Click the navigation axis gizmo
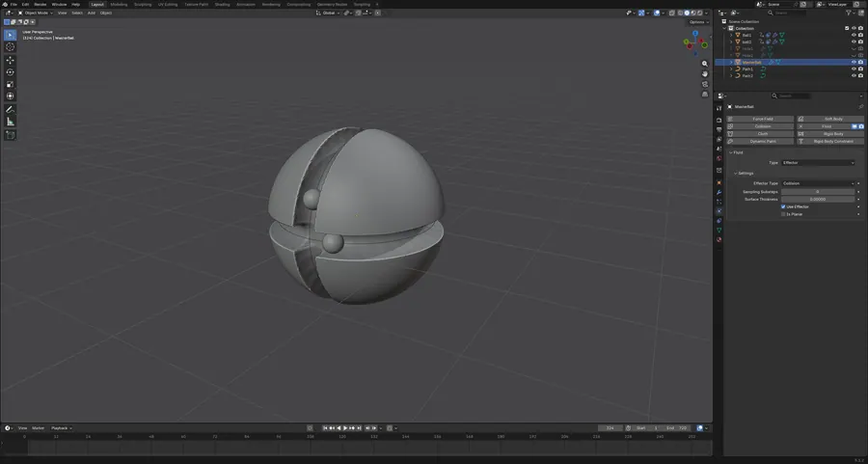This screenshot has width=868, height=464. (694, 42)
